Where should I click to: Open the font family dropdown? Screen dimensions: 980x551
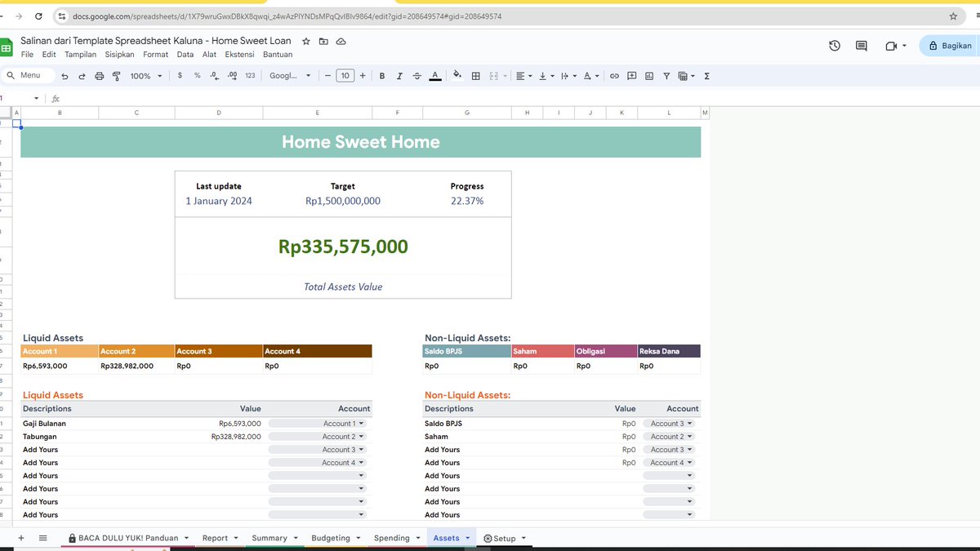pyautogui.click(x=290, y=76)
